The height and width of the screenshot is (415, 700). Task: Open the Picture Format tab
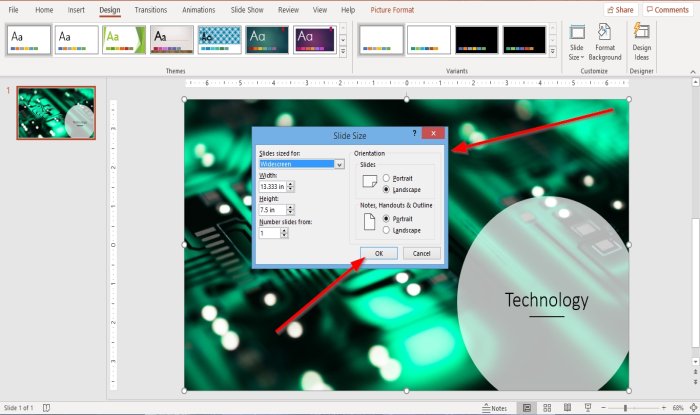click(x=392, y=10)
